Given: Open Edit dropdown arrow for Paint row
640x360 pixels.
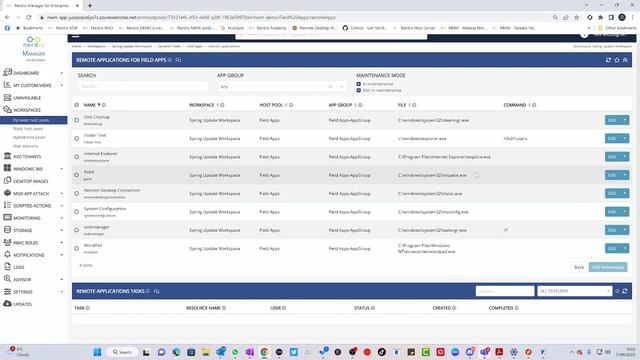Looking at the screenshot, I should 624,175.
